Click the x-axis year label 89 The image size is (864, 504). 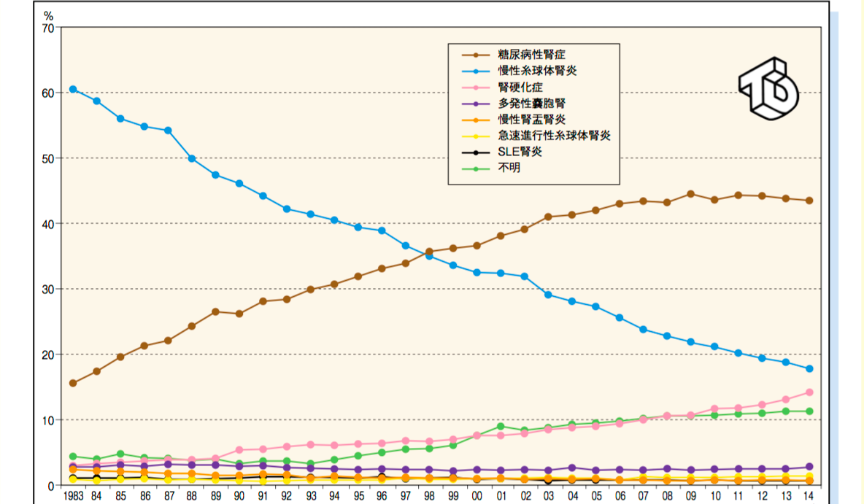tap(215, 496)
